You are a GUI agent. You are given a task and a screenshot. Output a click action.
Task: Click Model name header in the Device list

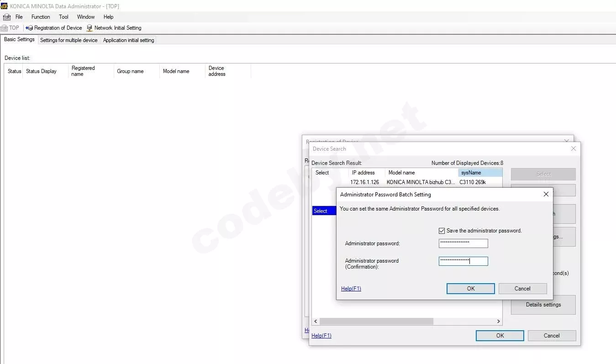tap(182, 71)
